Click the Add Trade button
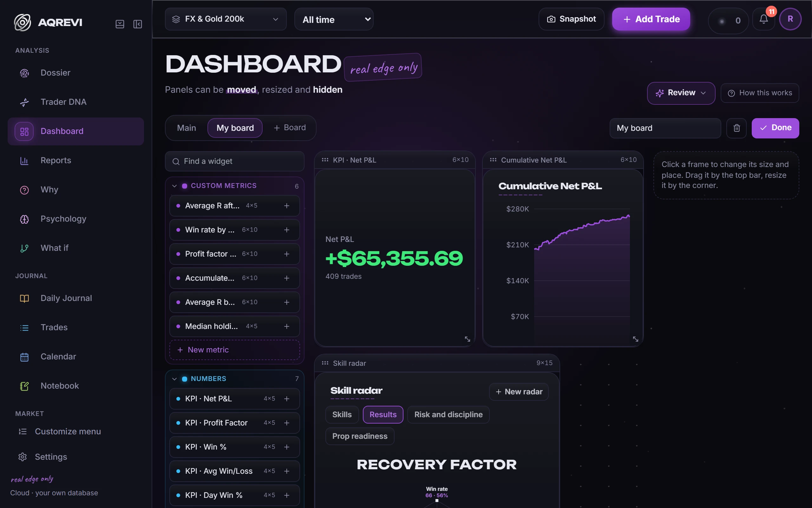Screen dimensions: 812x508 pyautogui.click(x=651, y=19)
